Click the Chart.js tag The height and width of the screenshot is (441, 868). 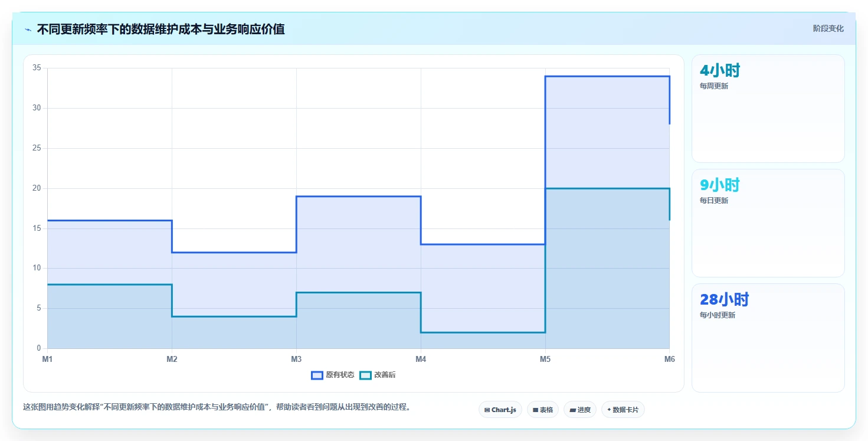(x=500, y=410)
